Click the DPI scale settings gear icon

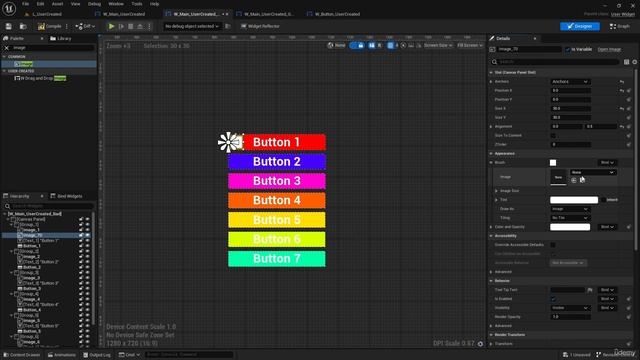coord(480,344)
